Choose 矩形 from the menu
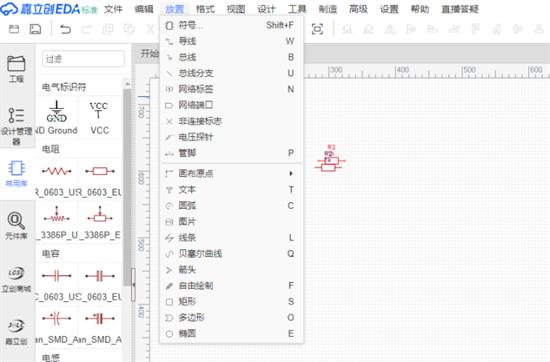Image resolution: width=550 pixels, height=362 pixels. pyautogui.click(x=232, y=302)
